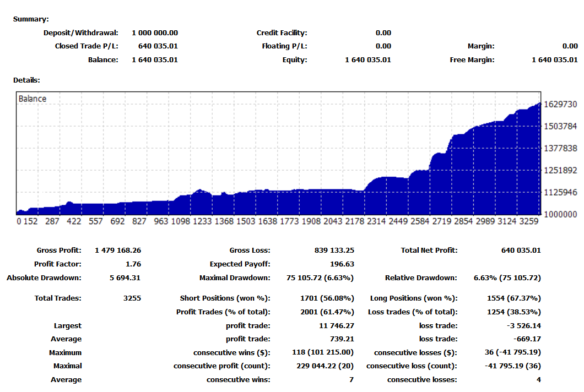Click the Summary section heading

[x=31, y=19]
